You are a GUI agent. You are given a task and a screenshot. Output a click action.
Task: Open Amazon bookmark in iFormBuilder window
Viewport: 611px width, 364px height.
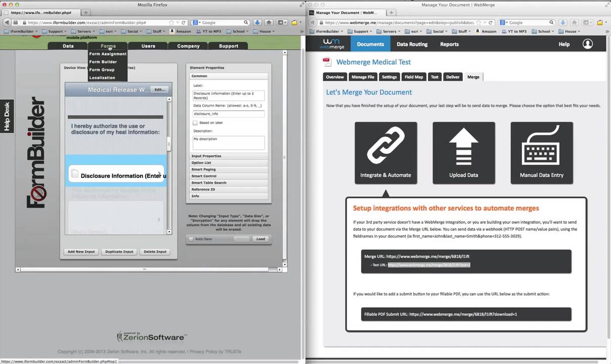point(180,31)
